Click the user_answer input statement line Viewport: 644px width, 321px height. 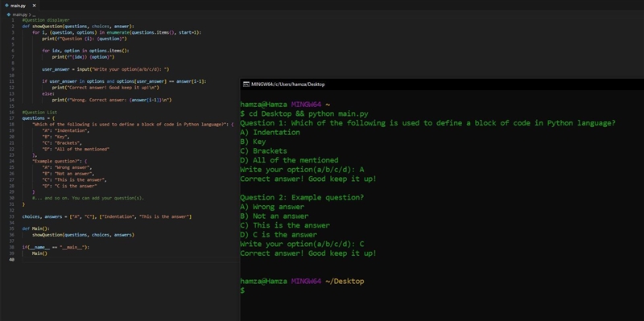105,69
